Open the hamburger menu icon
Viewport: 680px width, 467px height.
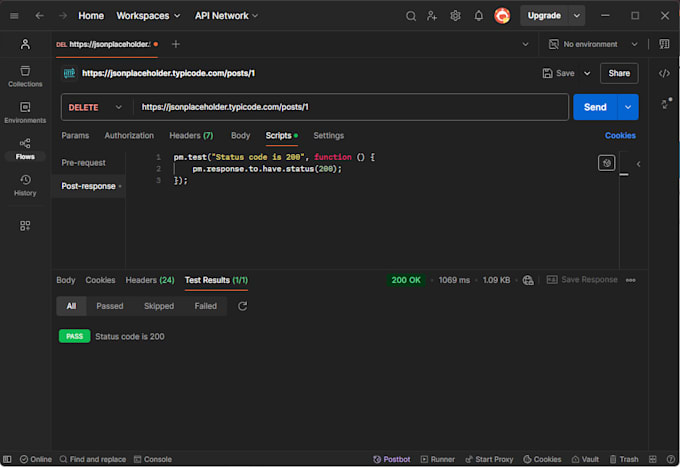(x=14, y=16)
